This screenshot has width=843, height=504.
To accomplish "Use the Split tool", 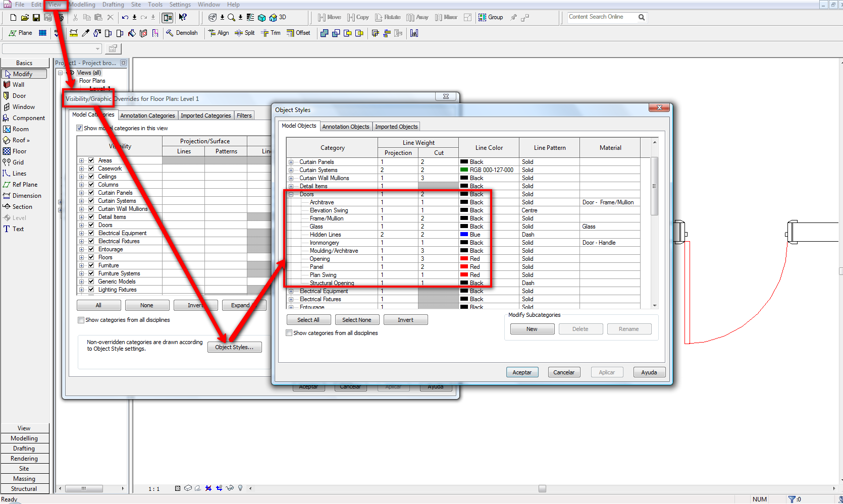I will (245, 33).
